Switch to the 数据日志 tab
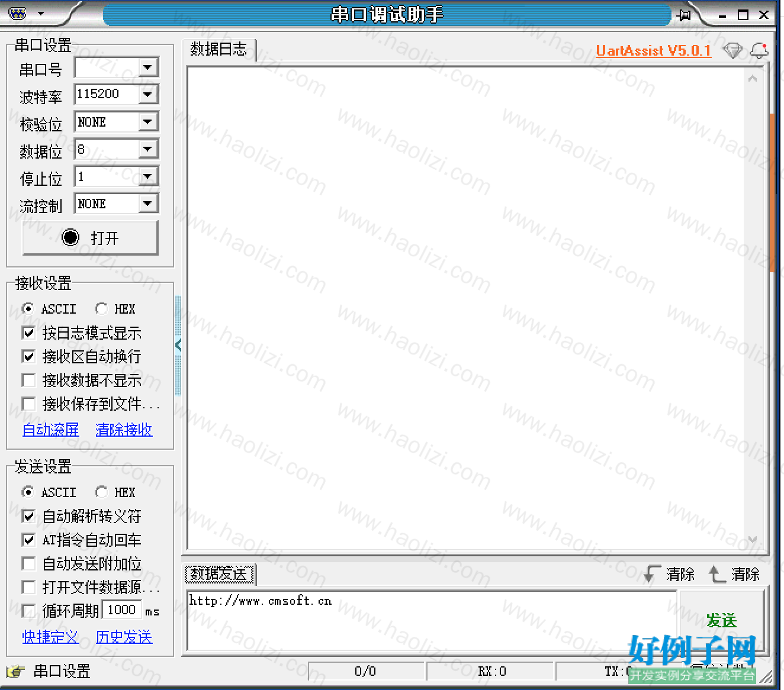 coord(219,49)
